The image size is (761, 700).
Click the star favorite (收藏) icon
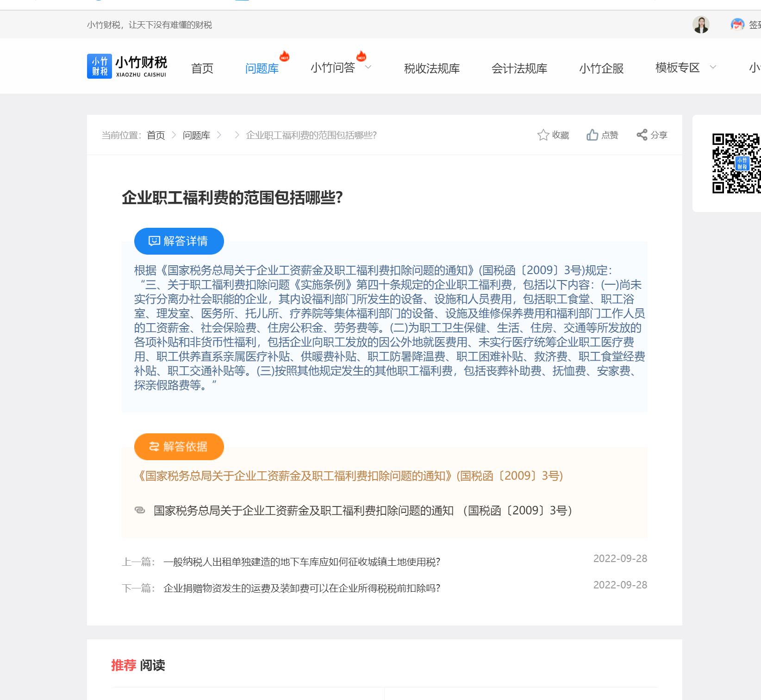click(543, 135)
